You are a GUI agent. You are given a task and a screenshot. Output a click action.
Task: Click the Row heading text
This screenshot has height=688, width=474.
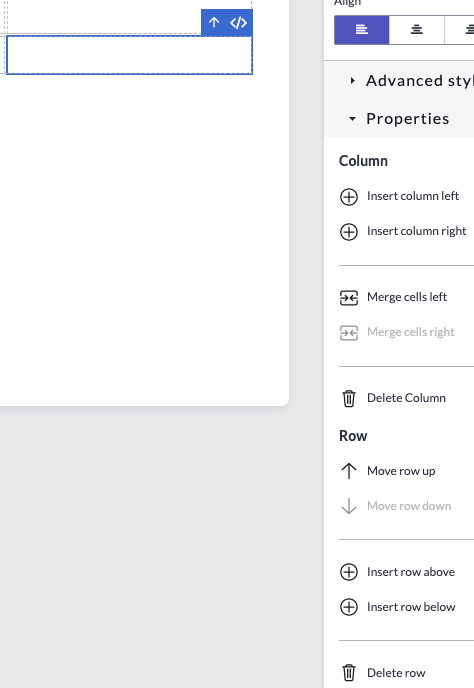click(353, 436)
